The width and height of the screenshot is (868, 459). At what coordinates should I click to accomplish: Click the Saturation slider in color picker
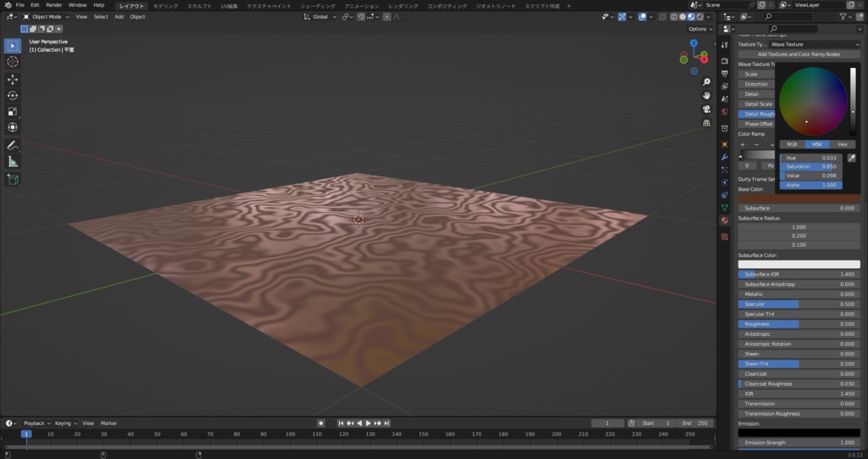click(811, 167)
